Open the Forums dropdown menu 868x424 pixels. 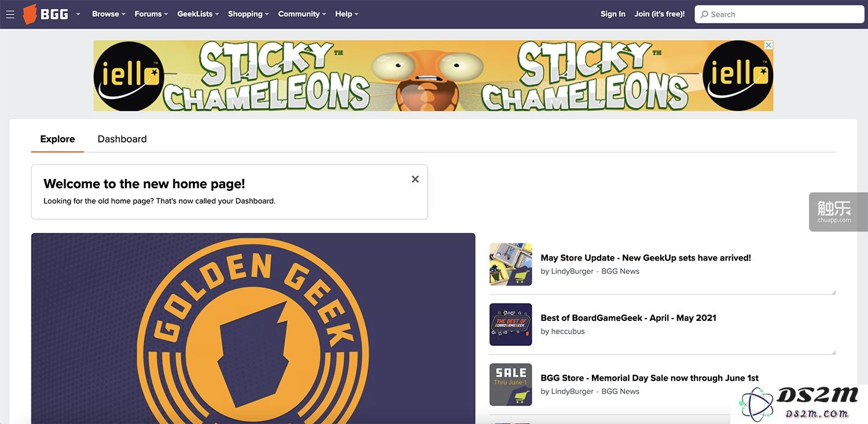click(151, 14)
